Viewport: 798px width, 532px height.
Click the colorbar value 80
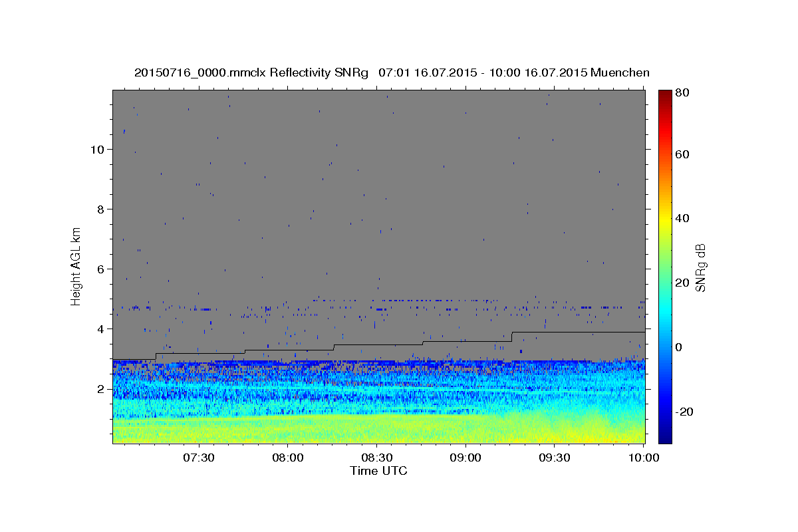pos(683,92)
